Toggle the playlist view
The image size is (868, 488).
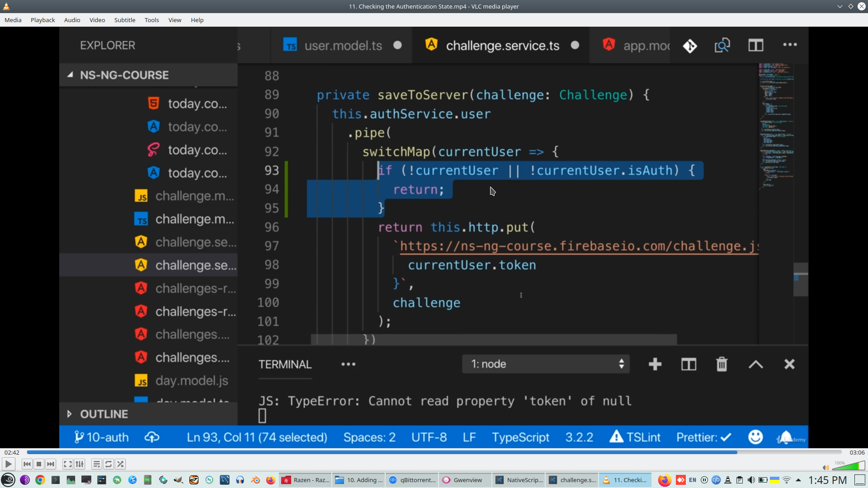pyautogui.click(x=96, y=464)
